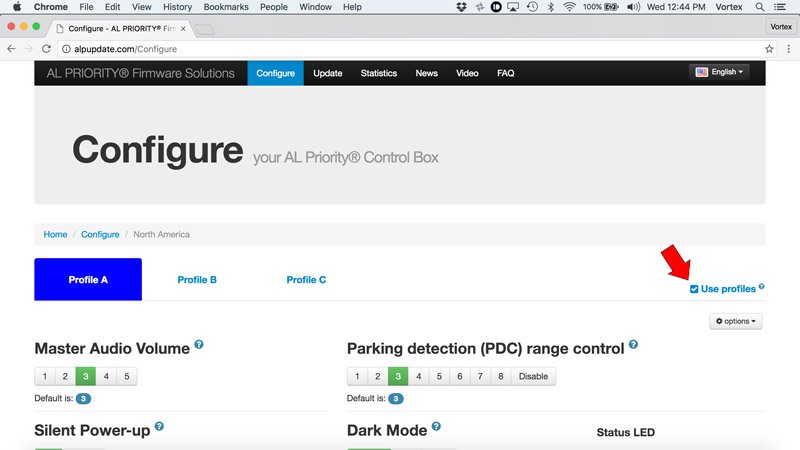The width and height of the screenshot is (800, 450).
Task: Set PDC range control to 8
Action: tap(501, 376)
